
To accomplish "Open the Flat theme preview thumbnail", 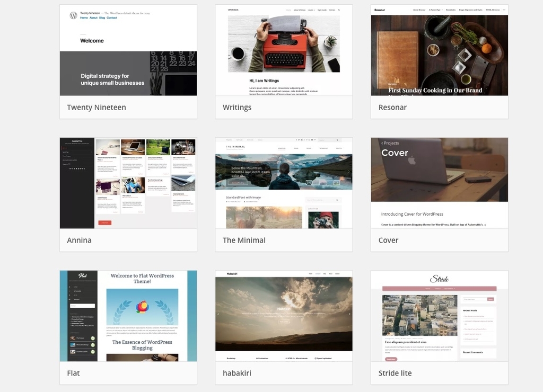I will pyautogui.click(x=128, y=316).
